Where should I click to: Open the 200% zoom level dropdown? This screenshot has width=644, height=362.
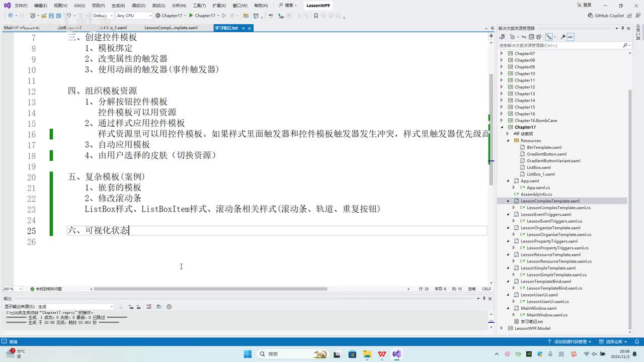(x=12, y=289)
